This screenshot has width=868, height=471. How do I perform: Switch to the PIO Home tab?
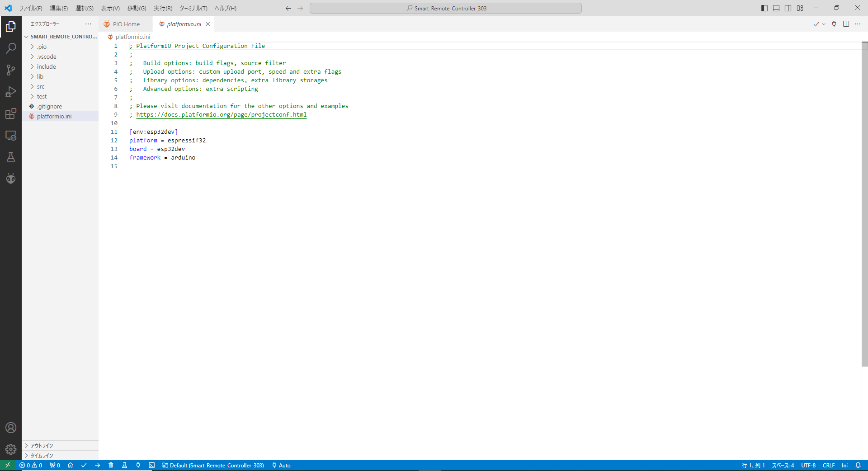click(126, 24)
